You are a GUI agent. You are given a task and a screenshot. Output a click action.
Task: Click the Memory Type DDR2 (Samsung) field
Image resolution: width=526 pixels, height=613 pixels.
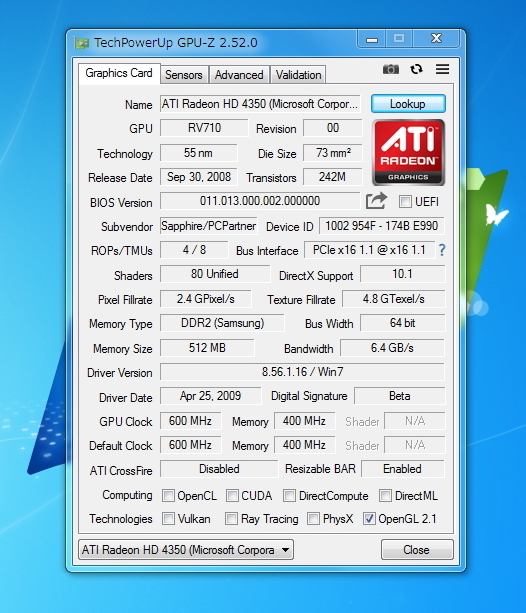(x=222, y=323)
